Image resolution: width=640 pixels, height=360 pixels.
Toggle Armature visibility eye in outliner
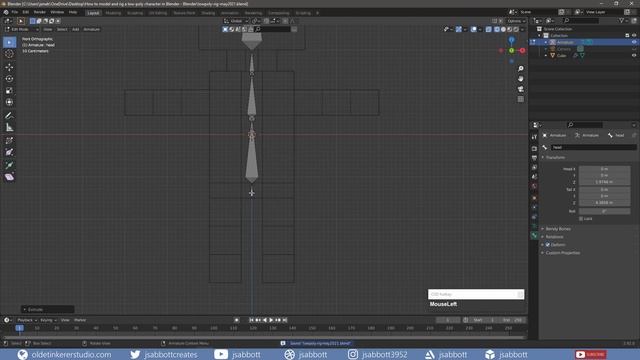click(634, 42)
